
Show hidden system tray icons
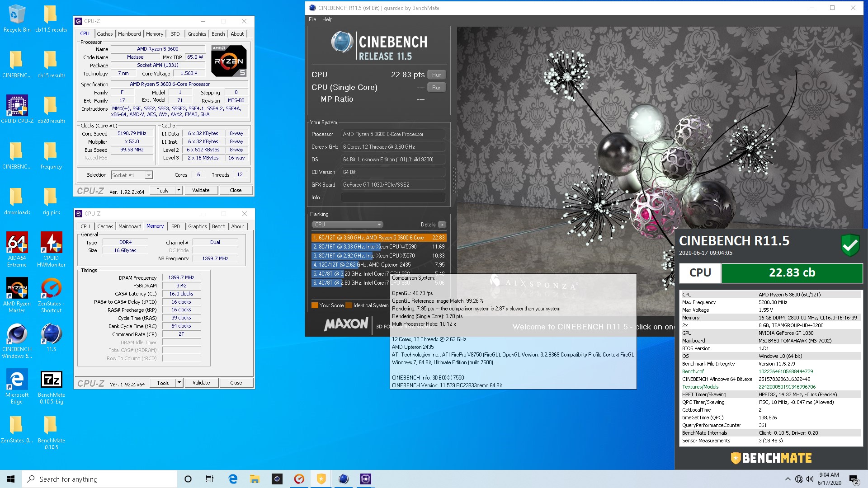788,479
